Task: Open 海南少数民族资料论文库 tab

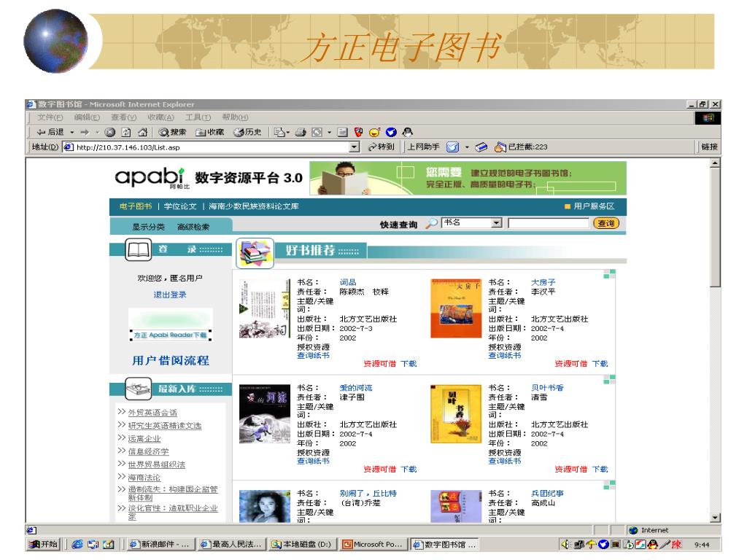Action: pos(253,206)
